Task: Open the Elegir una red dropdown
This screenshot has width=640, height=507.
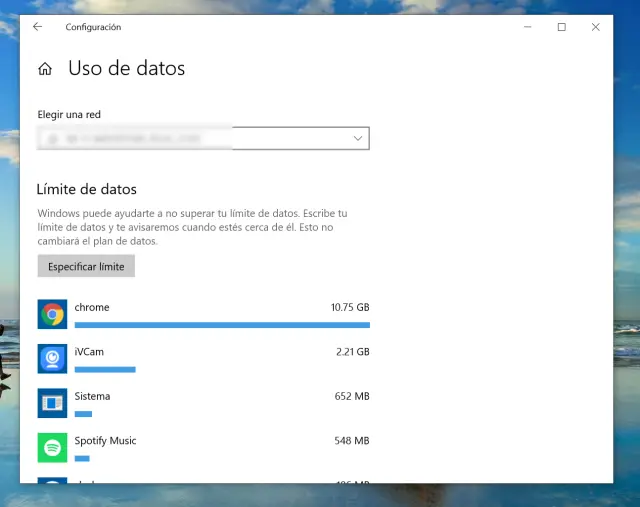Action: [x=203, y=139]
